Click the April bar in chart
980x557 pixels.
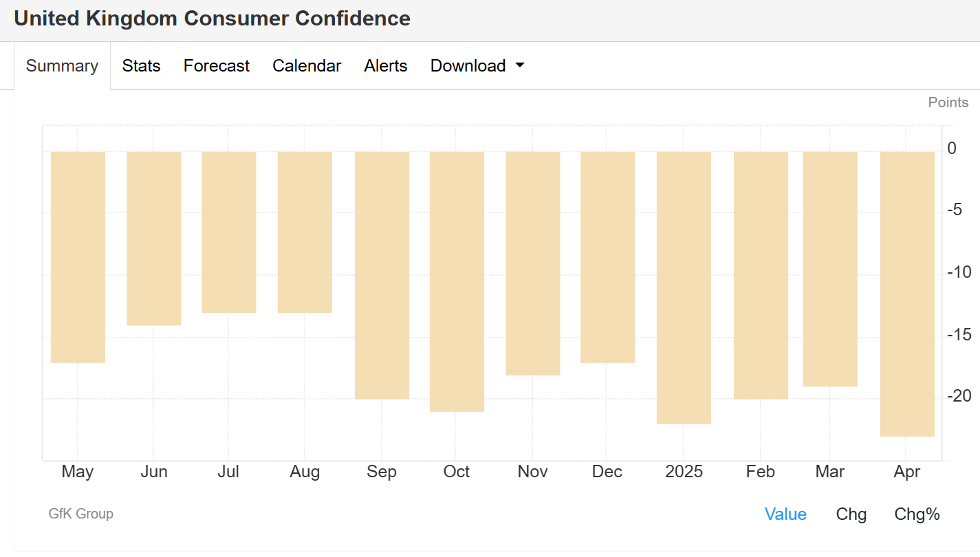[x=907, y=294]
